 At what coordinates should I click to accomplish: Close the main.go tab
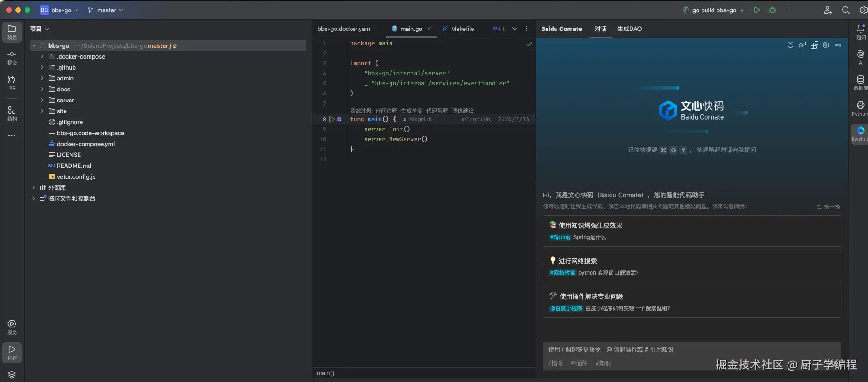click(429, 29)
